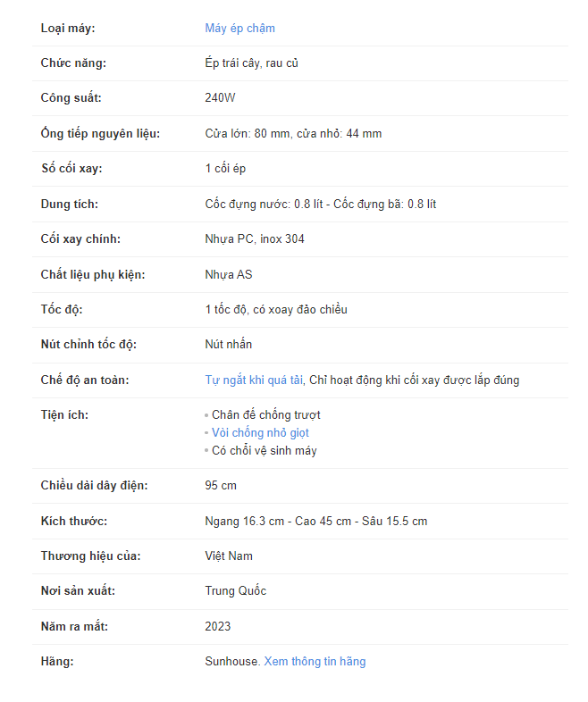Click the '1 cối ép' value
588x702 pixels.
[x=225, y=169]
